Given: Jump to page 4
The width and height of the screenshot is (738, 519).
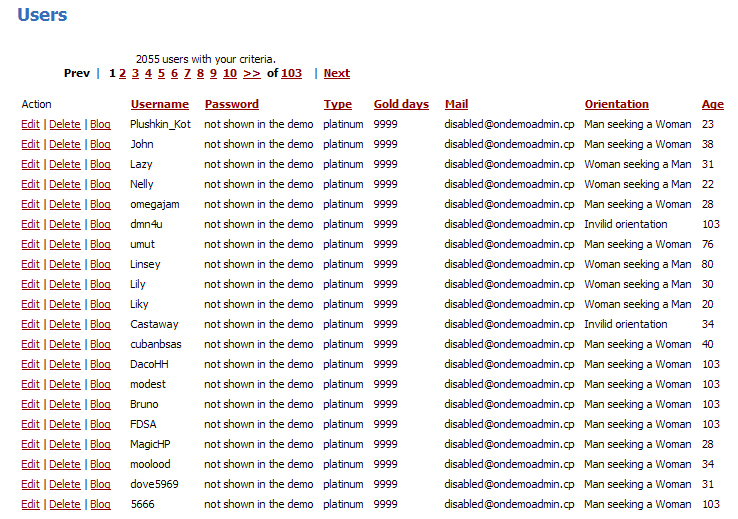Looking at the screenshot, I should [148, 73].
